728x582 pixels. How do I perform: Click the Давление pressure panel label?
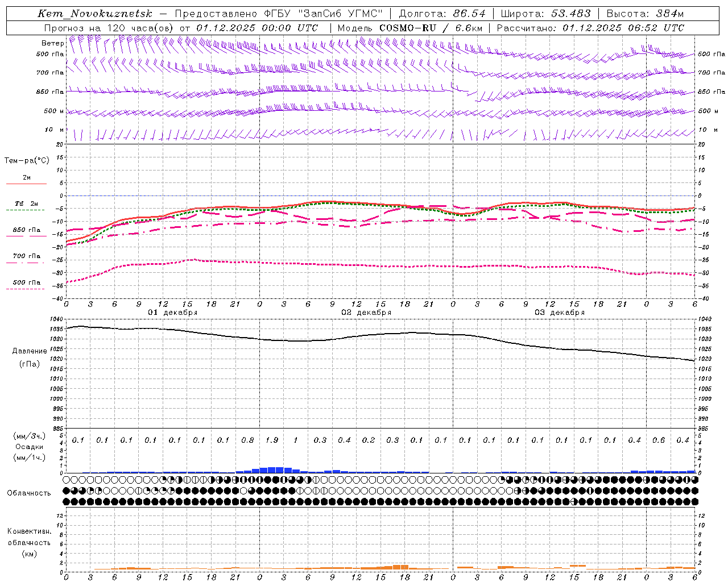point(30,351)
